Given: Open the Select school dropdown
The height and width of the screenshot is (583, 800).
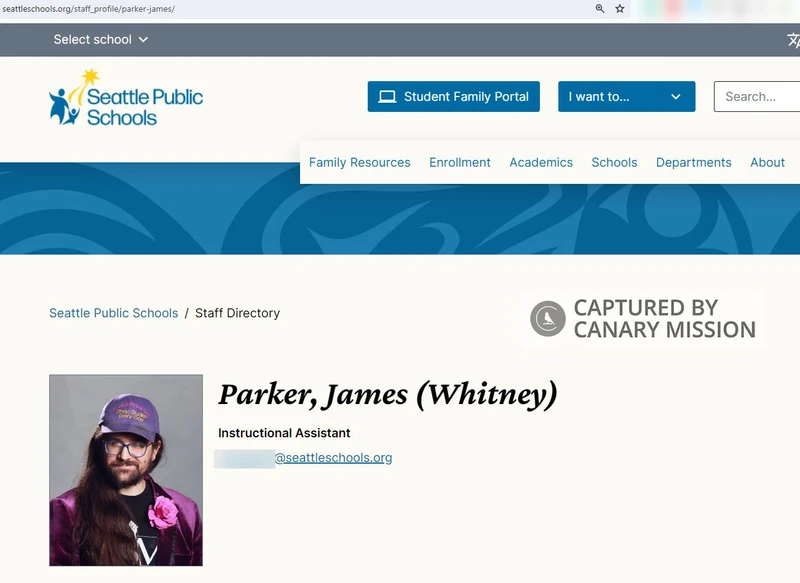Looking at the screenshot, I should 101,39.
